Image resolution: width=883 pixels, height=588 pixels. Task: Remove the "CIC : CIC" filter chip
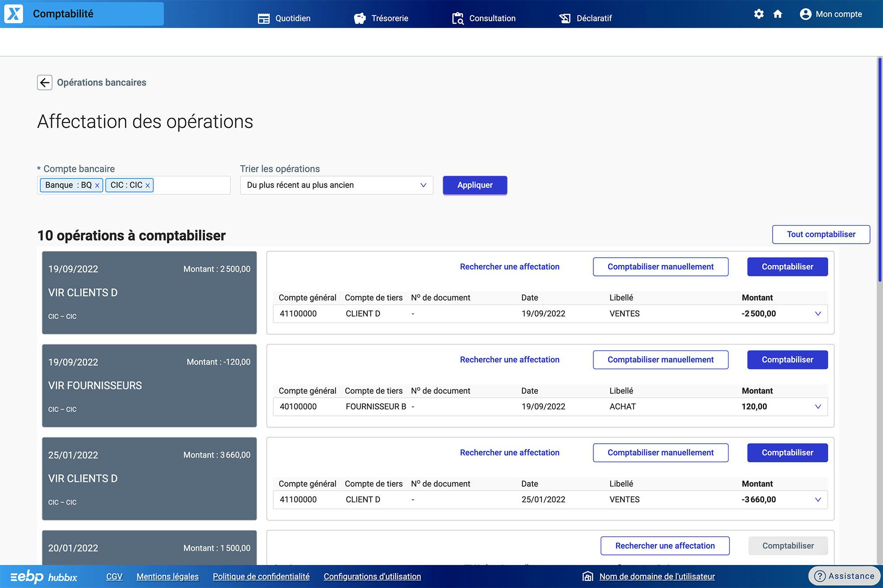click(x=148, y=185)
